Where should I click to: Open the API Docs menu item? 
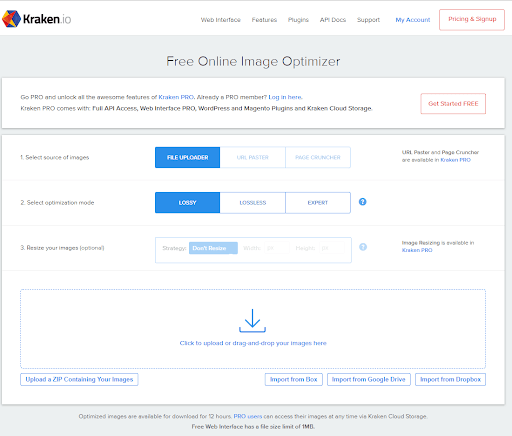pos(333,20)
